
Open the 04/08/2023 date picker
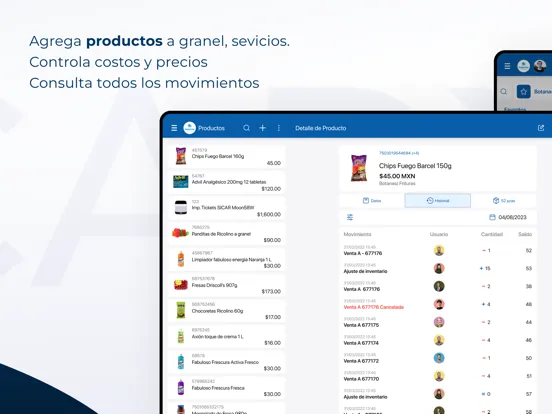[508, 217]
